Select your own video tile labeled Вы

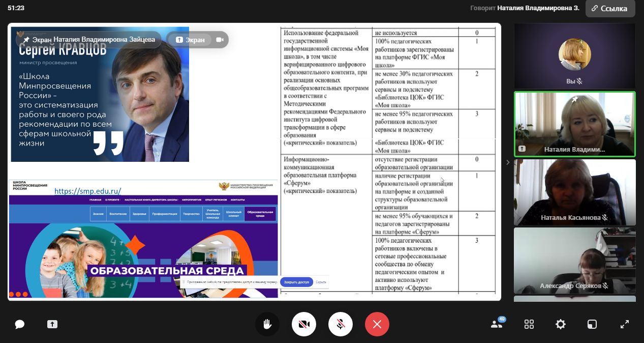(575, 56)
